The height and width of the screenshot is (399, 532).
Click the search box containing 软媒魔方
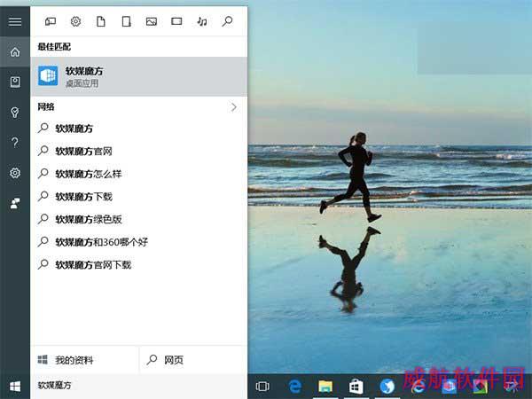pos(139,386)
